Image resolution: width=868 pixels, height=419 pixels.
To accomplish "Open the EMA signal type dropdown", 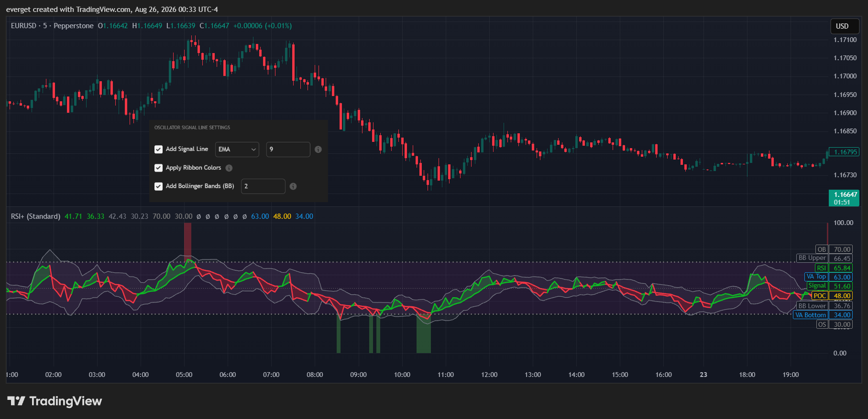I will click(x=237, y=150).
